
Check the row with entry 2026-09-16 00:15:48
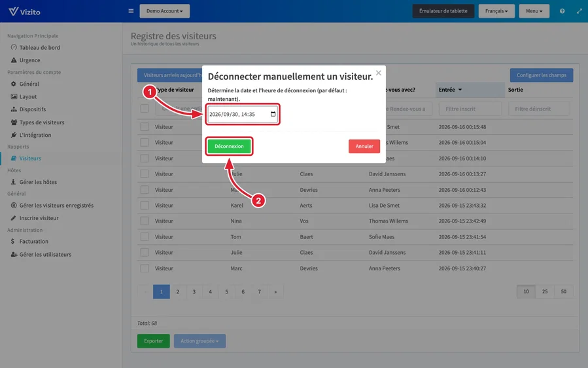145,127
